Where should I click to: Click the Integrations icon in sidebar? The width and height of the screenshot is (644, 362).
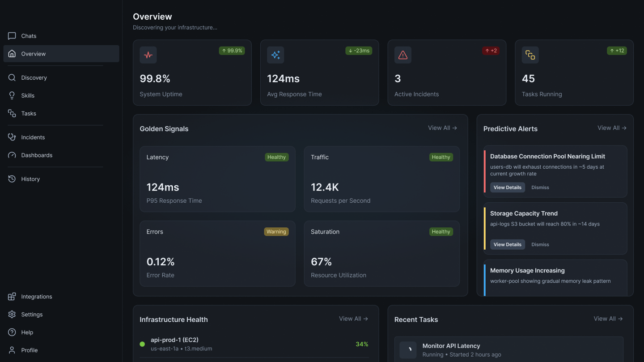12,297
